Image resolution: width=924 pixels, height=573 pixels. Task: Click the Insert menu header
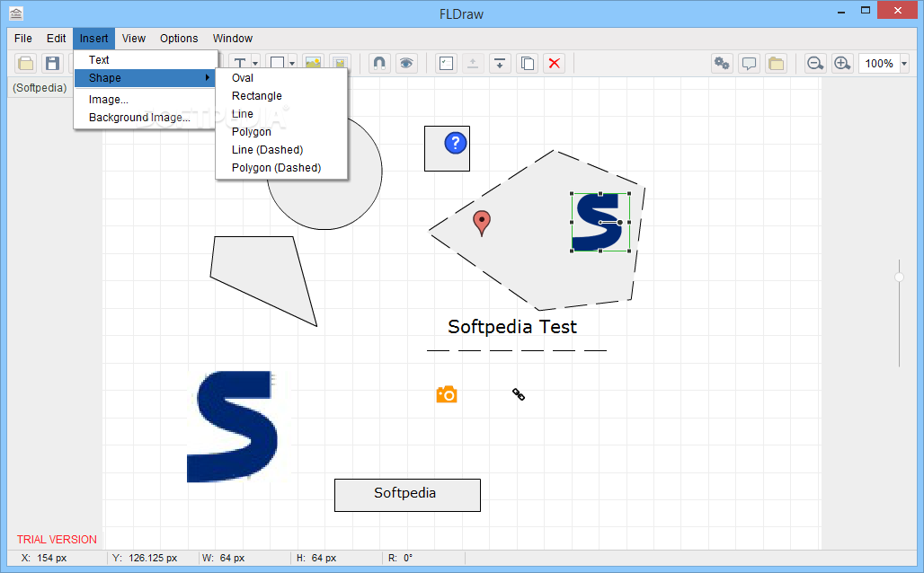(93, 39)
